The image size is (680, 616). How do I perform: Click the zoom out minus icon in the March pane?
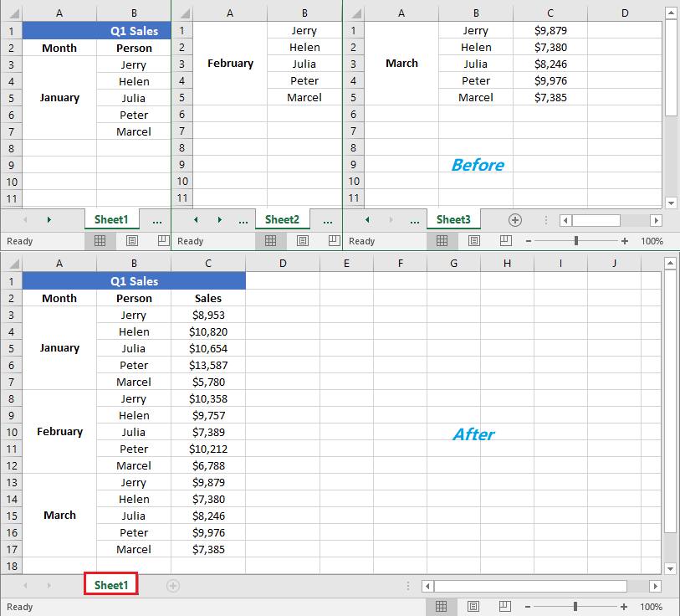pos(529,241)
